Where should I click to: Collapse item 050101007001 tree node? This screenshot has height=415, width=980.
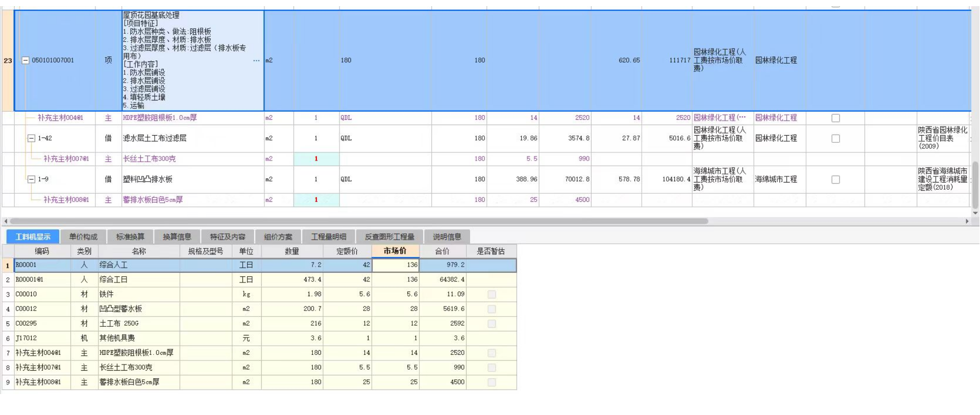[x=26, y=60]
